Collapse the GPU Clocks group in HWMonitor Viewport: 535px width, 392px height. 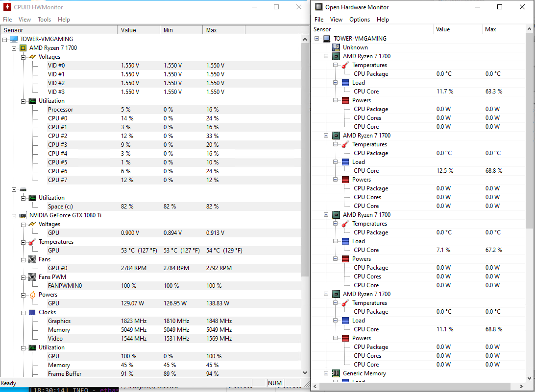(x=23, y=313)
